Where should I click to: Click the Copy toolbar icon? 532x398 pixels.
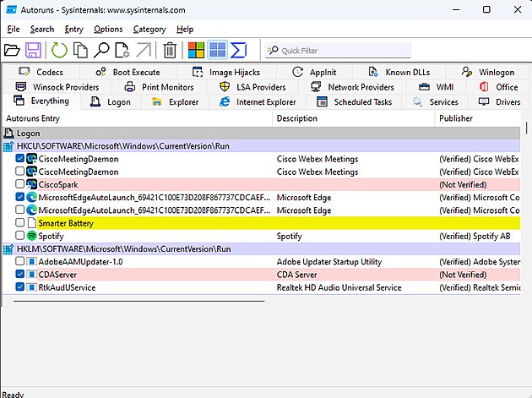(x=80, y=50)
